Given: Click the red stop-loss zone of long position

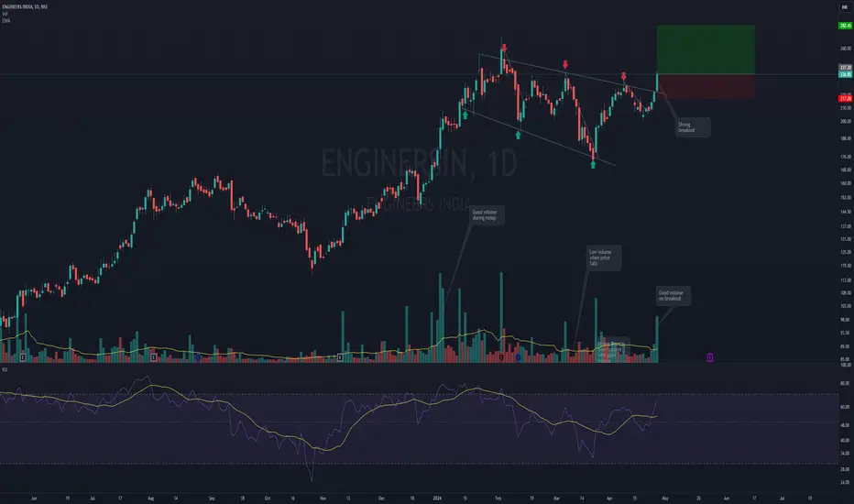Looking at the screenshot, I should point(706,86).
